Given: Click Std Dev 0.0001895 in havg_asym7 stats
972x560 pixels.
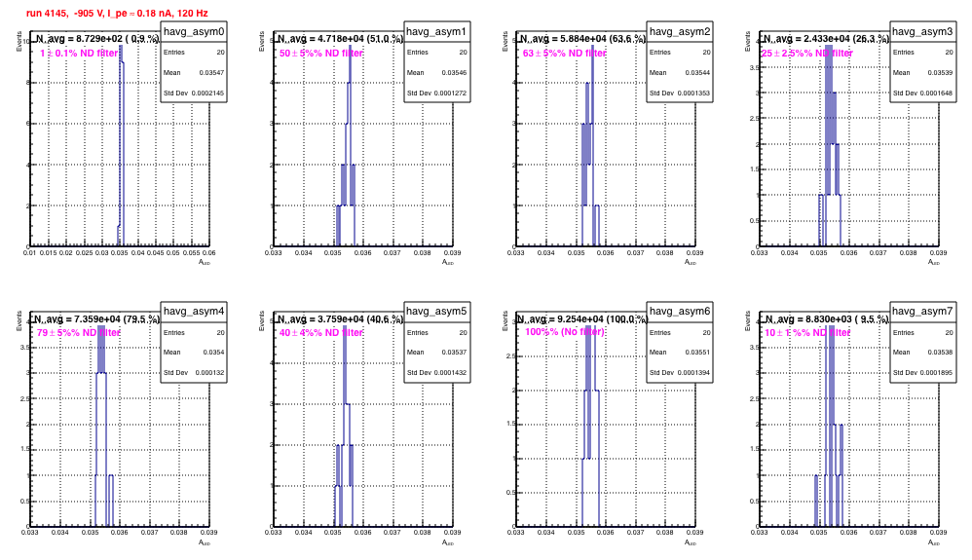Looking at the screenshot, I should (922, 373).
